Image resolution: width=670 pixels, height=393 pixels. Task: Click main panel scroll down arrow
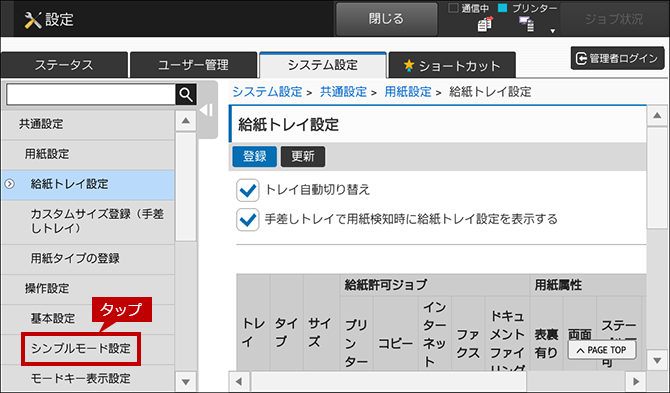pos(657,361)
